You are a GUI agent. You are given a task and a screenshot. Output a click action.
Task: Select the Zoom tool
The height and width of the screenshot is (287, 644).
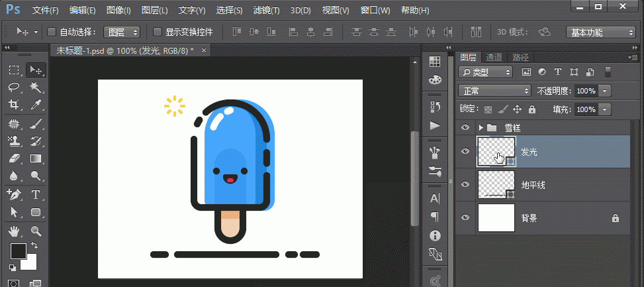tap(36, 231)
